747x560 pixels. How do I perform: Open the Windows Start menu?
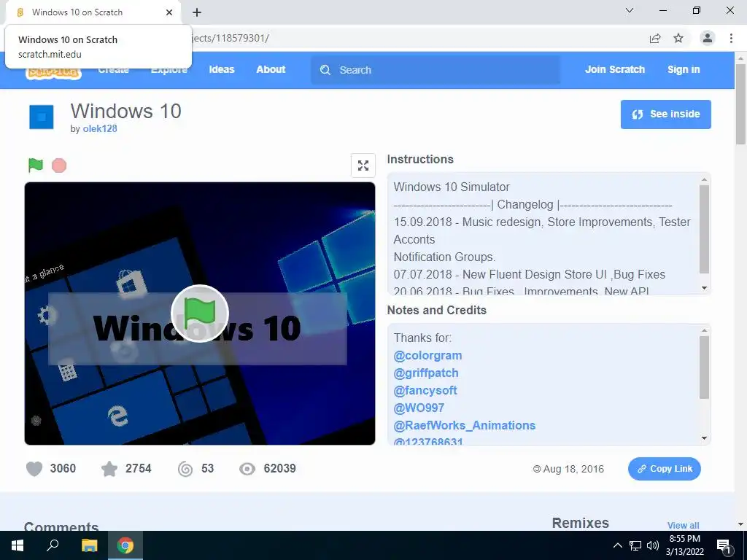pos(18,545)
